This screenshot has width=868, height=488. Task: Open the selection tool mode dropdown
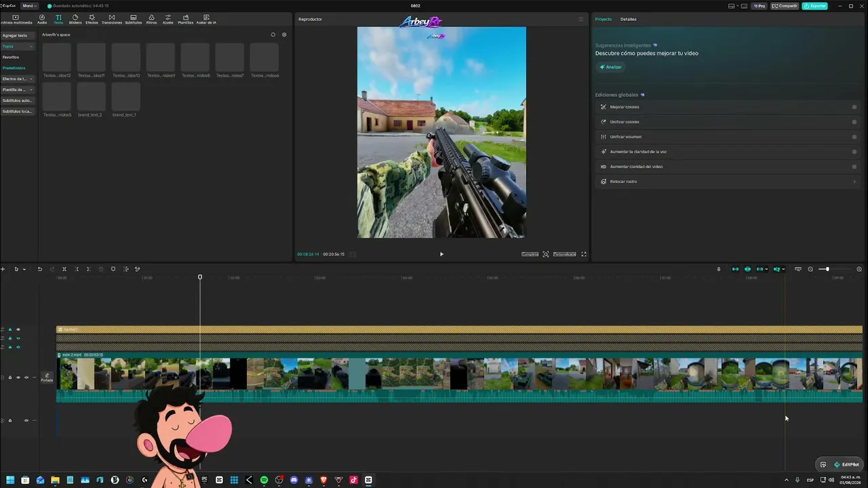[24, 269]
